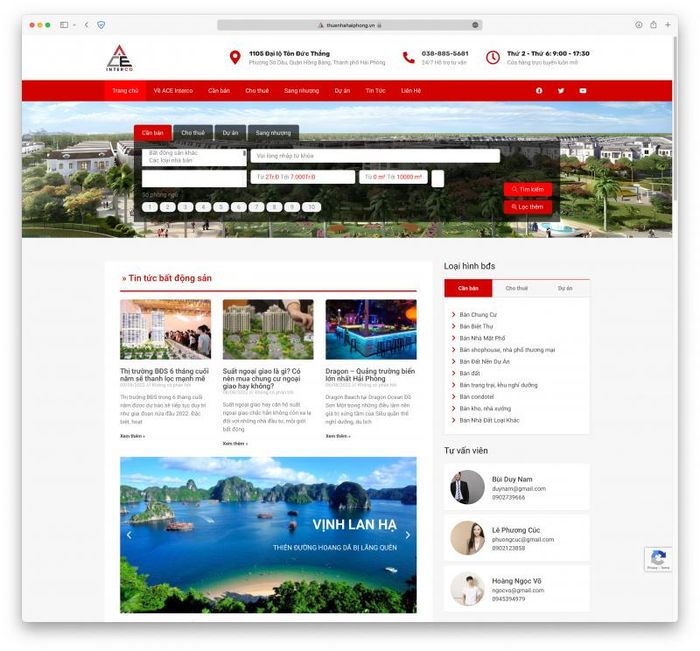The image size is (700, 651).
Task: Select 3 bedrooms option
Action: click(x=186, y=207)
